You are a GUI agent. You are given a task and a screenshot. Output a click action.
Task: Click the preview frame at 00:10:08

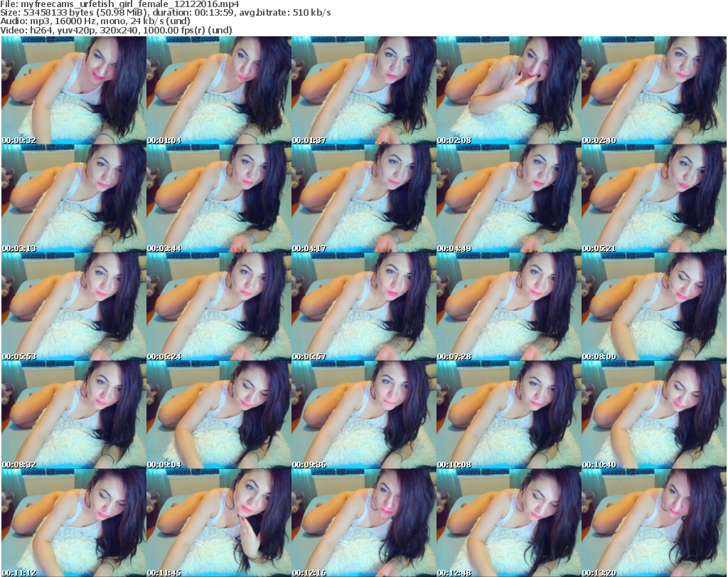pyautogui.click(x=508, y=415)
